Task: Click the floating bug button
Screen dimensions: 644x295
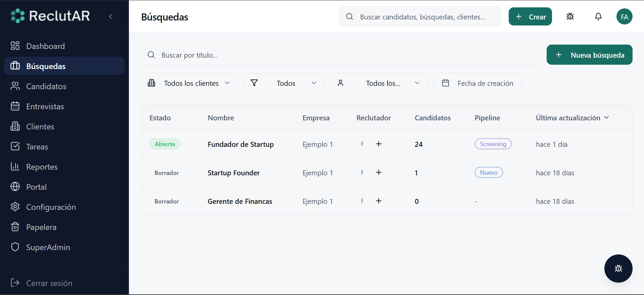Action: [x=618, y=268]
